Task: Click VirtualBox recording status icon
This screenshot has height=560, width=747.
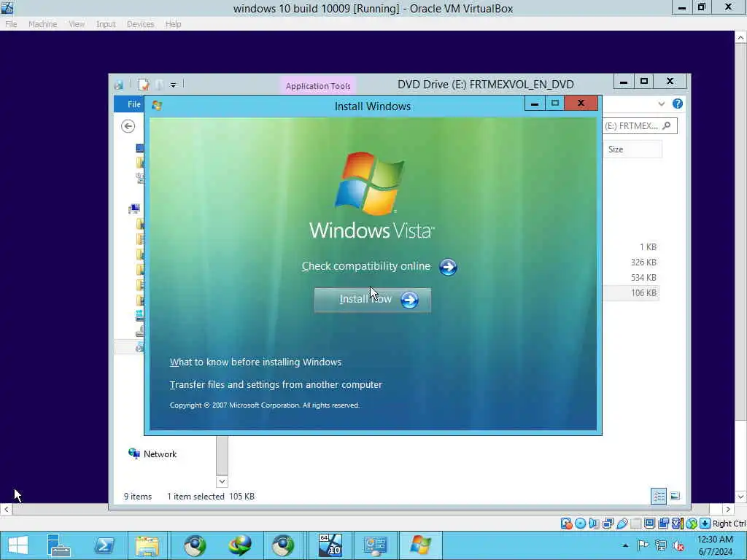Action: 663,524
